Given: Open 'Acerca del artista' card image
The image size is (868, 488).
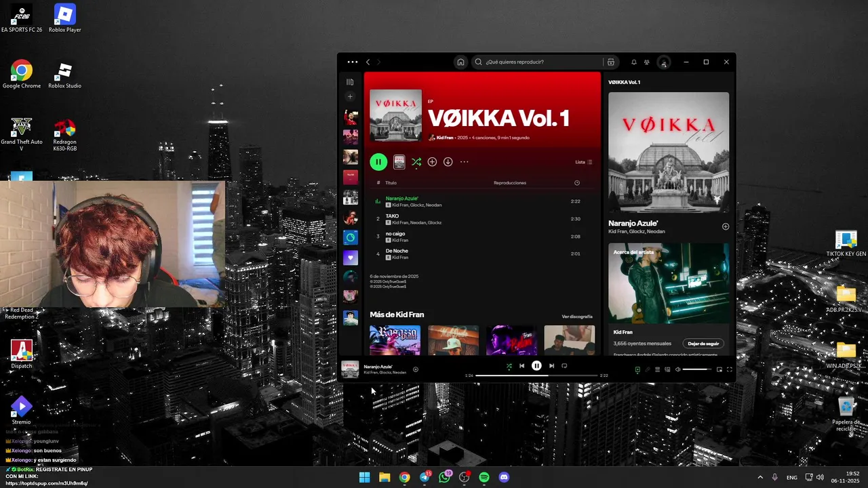Looking at the screenshot, I should (669, 283).
